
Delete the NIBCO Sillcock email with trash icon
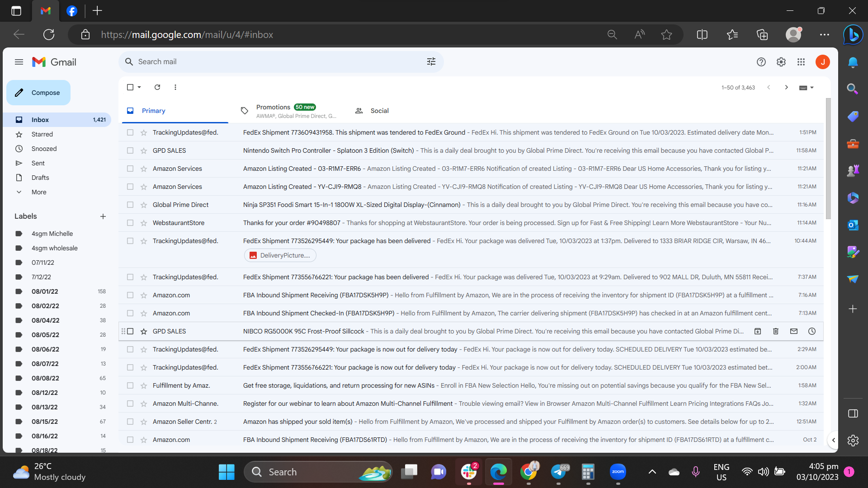pyautogui.click(x=776, y=331)
